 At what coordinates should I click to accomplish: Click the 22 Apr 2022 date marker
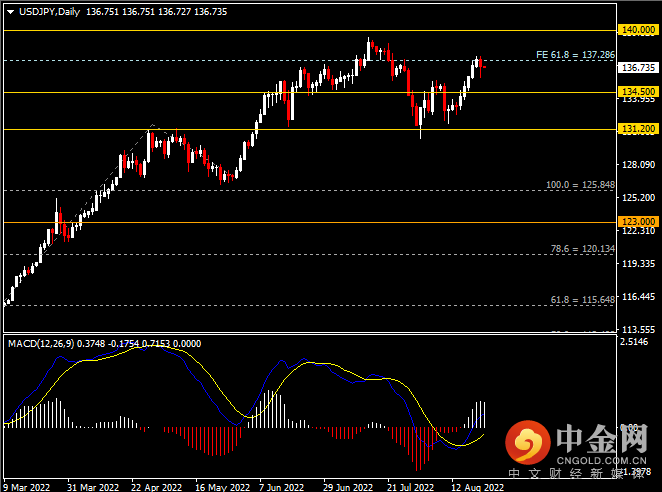tap(156, 486)
